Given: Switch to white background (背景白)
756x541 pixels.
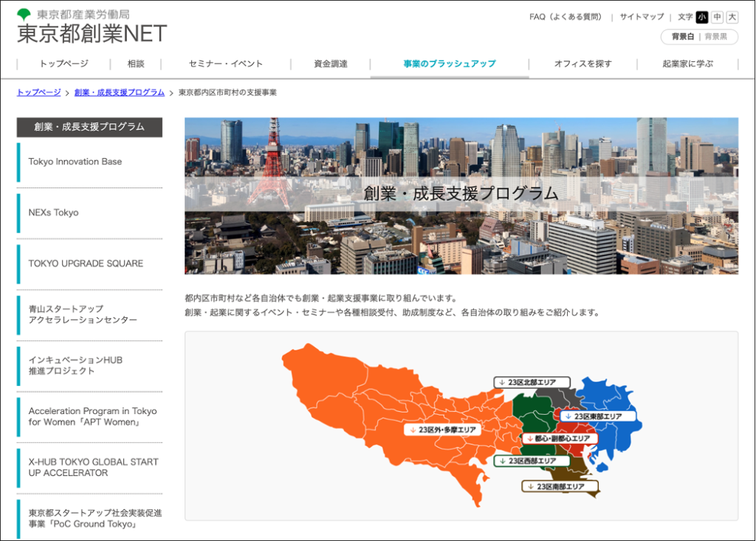Looking at the screenshot, I should (682, 36).
